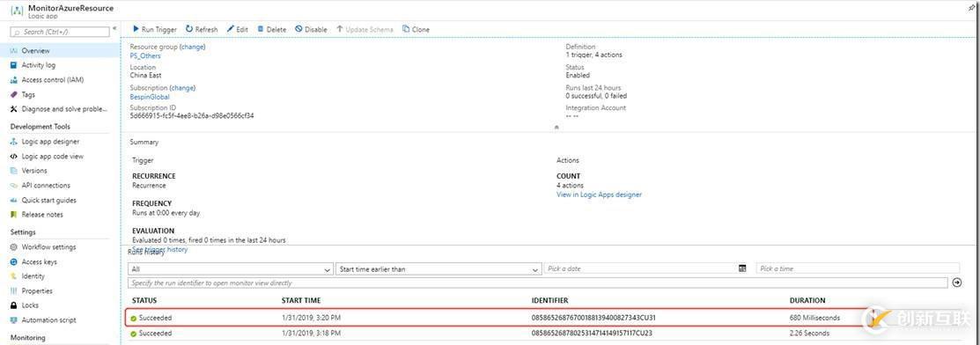Click the DURATION column header
This screenshot has height=345, width=980.
point(807,301)
